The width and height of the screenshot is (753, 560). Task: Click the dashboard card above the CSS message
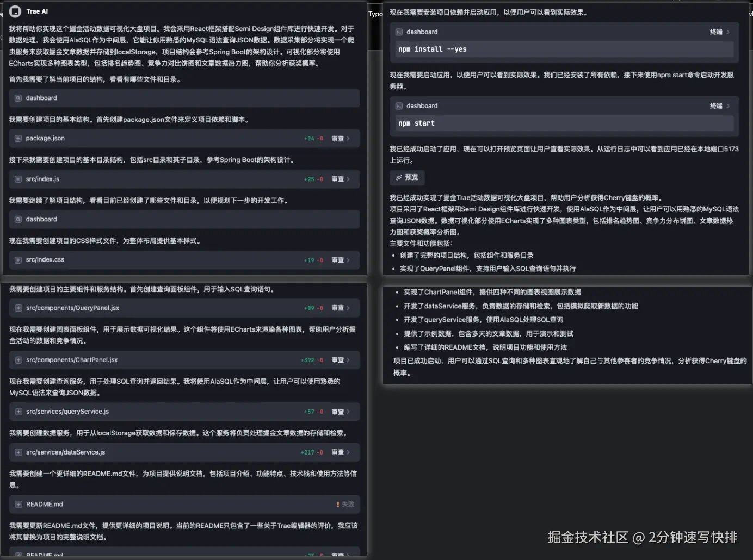(184, 219)
